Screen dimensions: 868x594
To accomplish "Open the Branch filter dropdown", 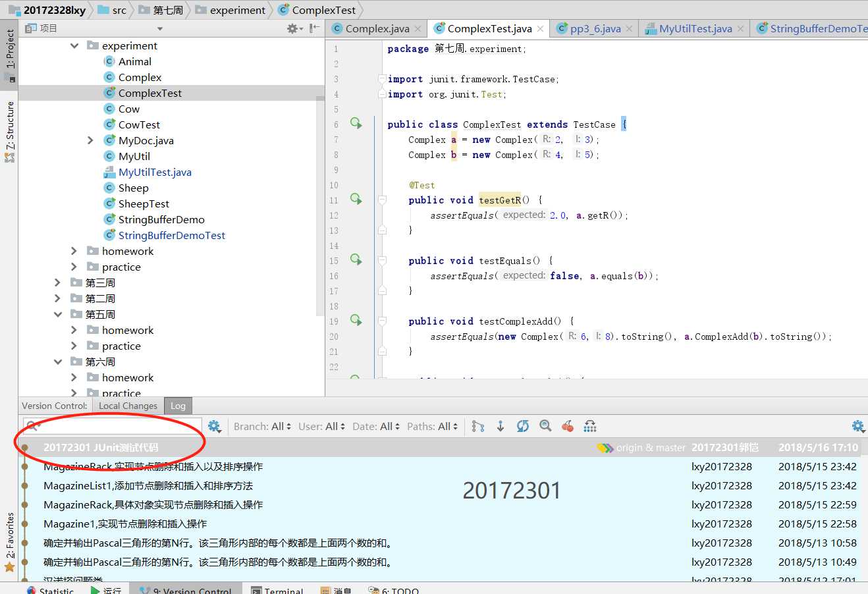I will [262, 426].
